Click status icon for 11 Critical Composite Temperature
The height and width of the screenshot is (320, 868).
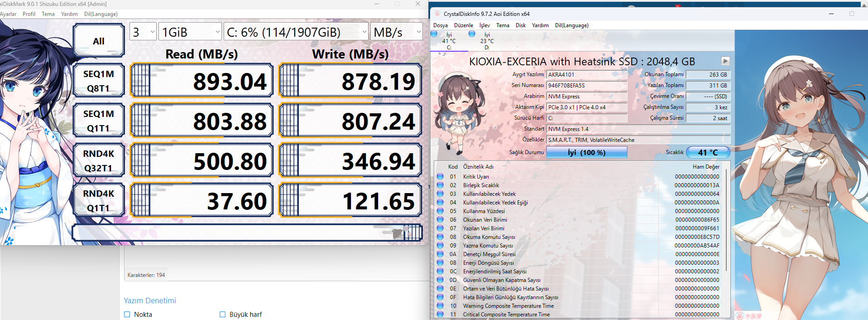click(440, 314)
